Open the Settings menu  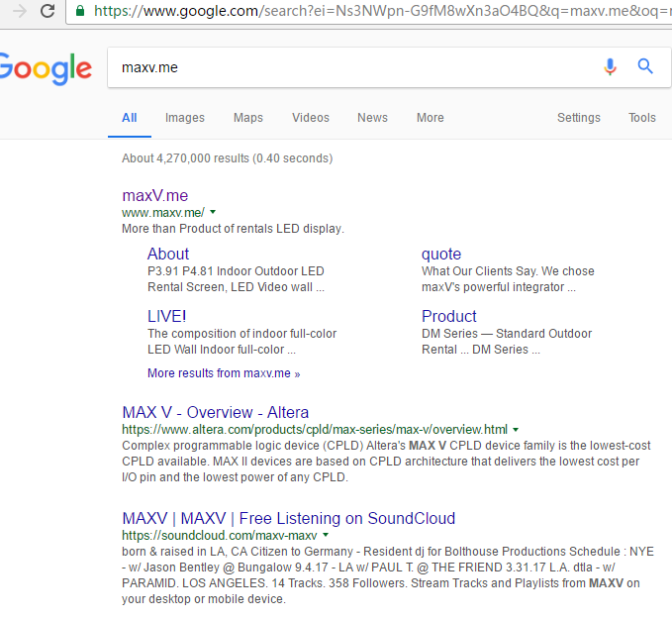tap(579, 118)
